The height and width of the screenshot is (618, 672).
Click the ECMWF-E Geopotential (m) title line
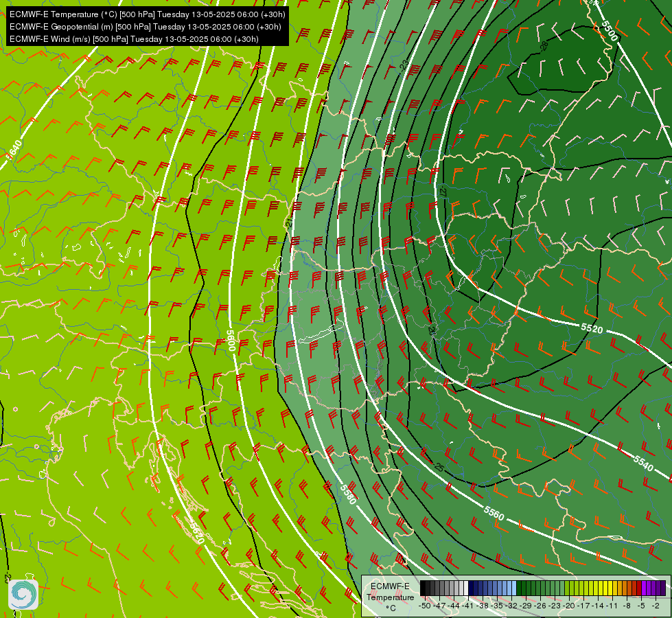146,27
